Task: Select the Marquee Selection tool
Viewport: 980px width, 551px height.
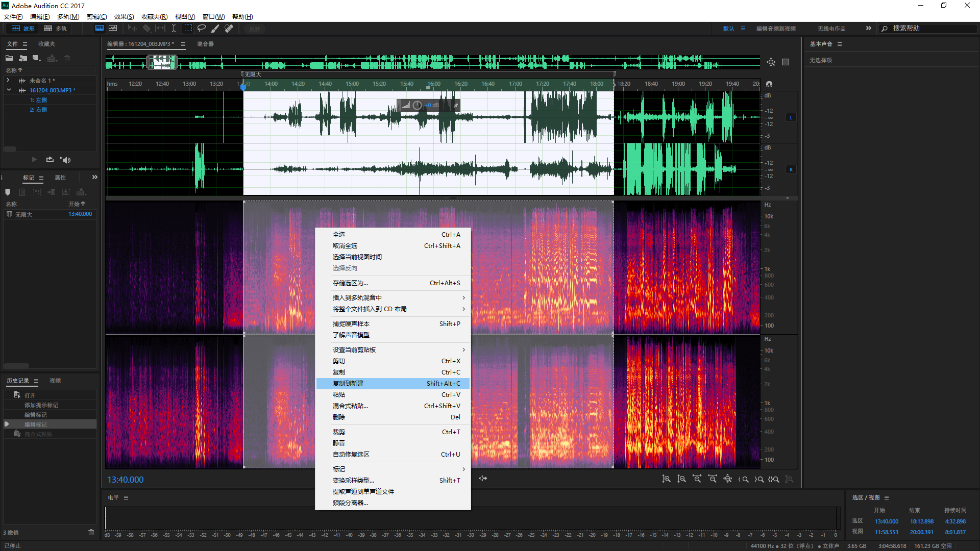Action: 188,29
